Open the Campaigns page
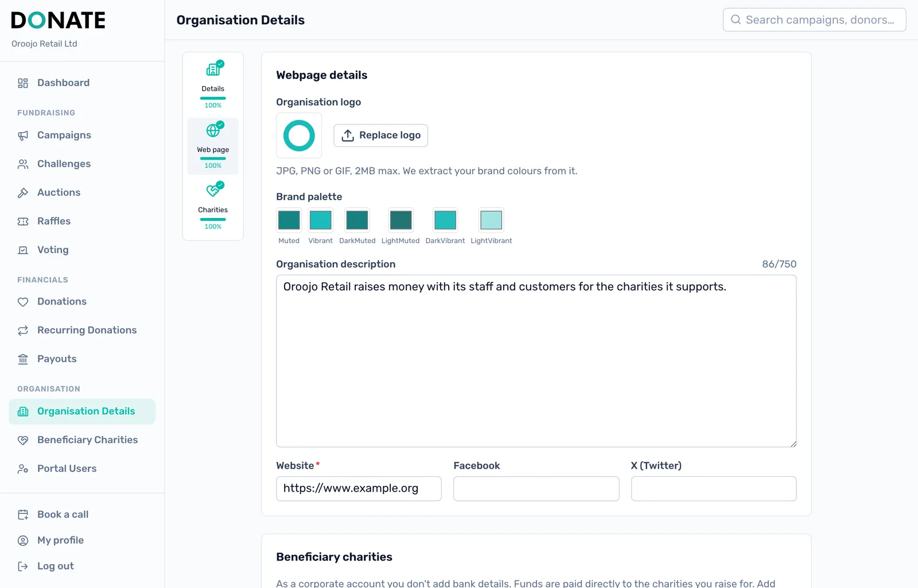Image resolution: width=918 pixels, height=588 pixels. [x=82, y=135]
